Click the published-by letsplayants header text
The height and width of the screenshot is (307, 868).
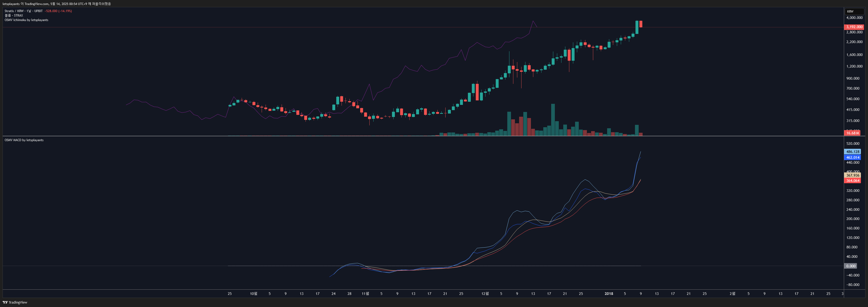(56, 4)
